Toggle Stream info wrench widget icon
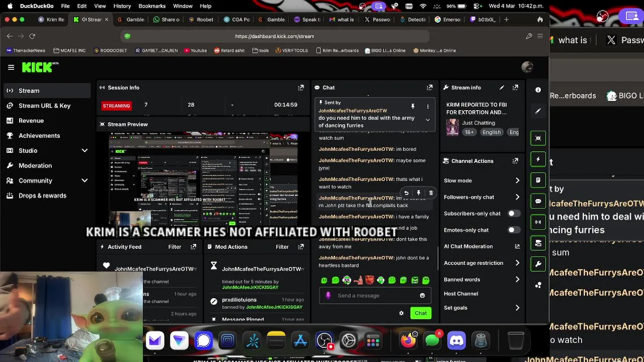Screen dimensions: 644x362 (538, 264)
